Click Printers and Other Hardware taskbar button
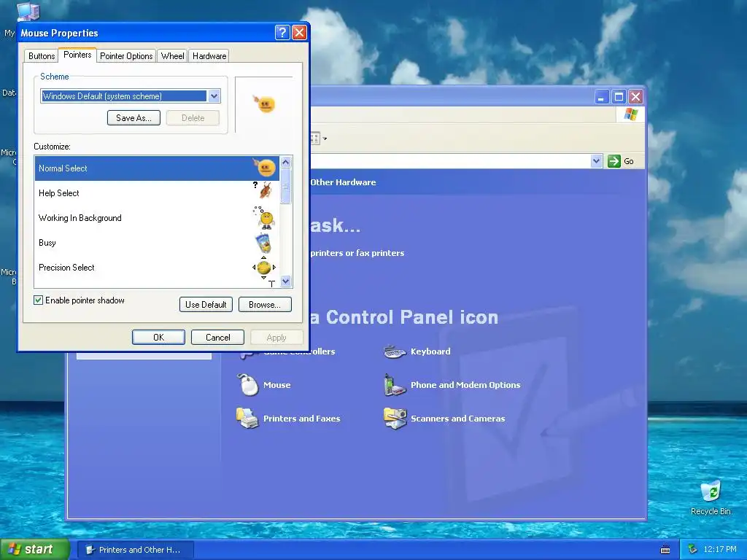This screenshot has height=560, width=747. [x=135, y=550]
